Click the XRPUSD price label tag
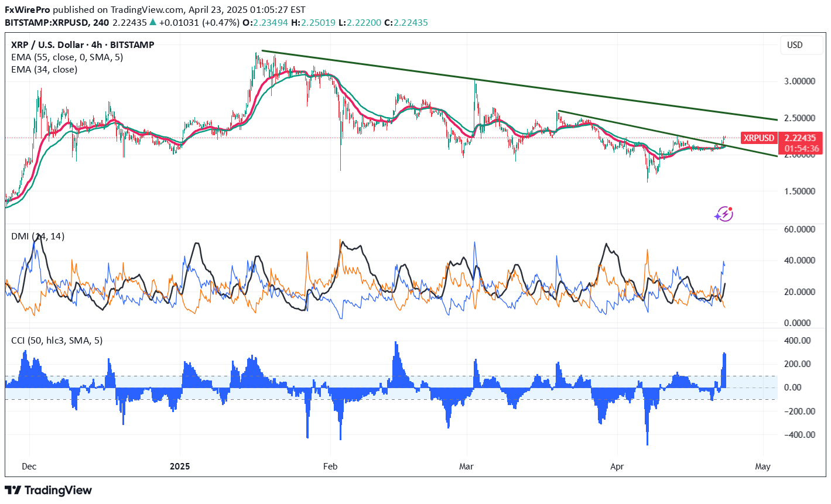 759,138
